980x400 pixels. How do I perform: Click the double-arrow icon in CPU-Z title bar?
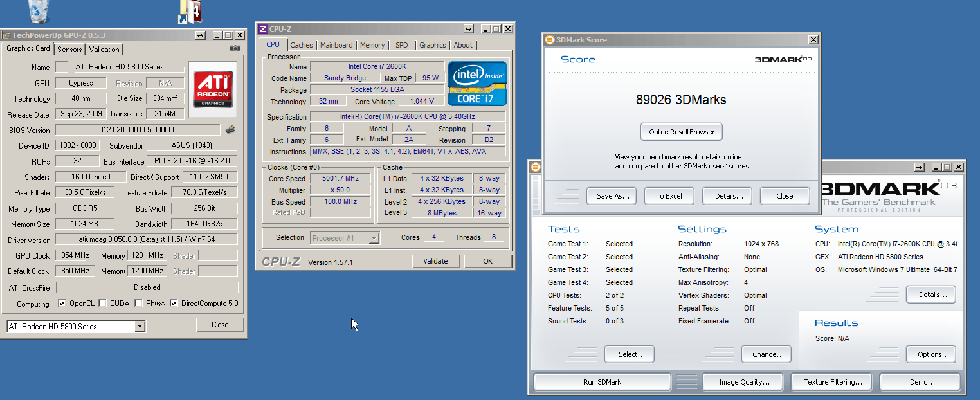[468, 29]
